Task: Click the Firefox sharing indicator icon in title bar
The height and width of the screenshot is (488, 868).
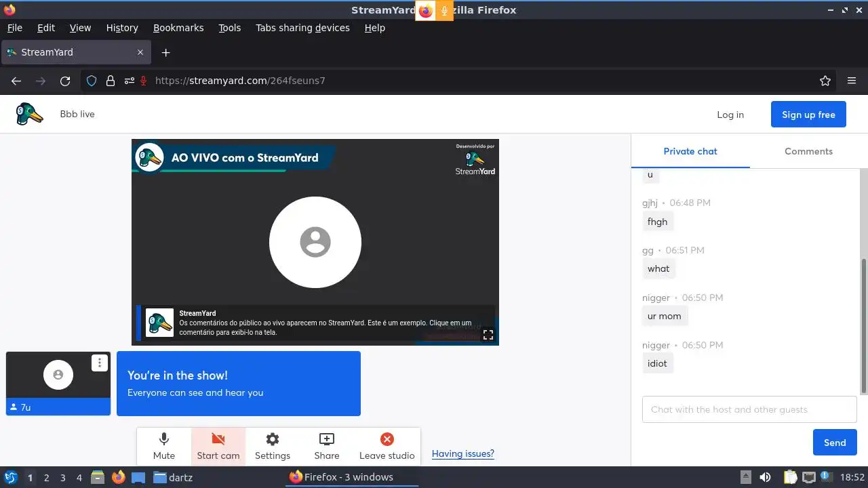Action: (425, 10)
